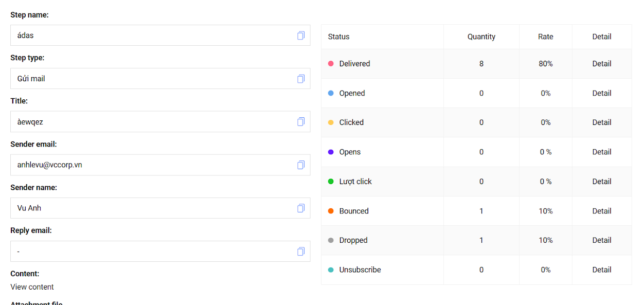Open Detail for Opened status
The width and height of the screenshot is (644, 305).
[x=601, y=93]
